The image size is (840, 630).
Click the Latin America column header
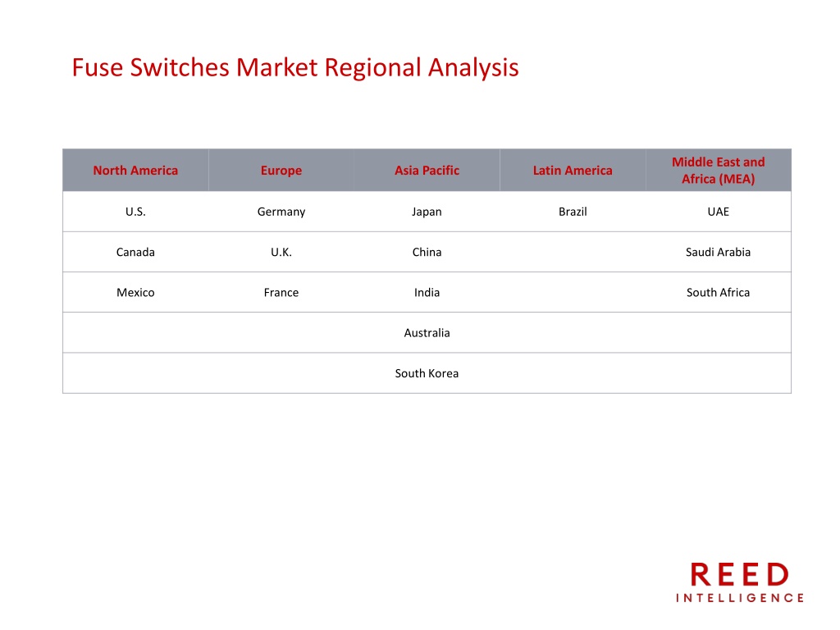click(573, 171)
